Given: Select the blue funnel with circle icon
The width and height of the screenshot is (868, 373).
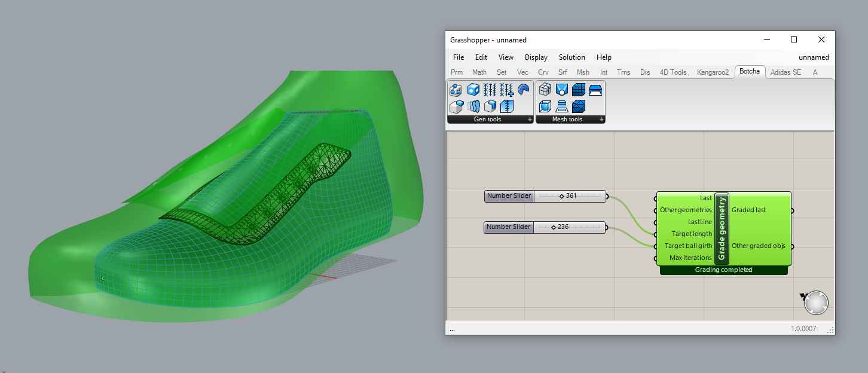Looking at the screenshot, I should (x=561, y=90).
